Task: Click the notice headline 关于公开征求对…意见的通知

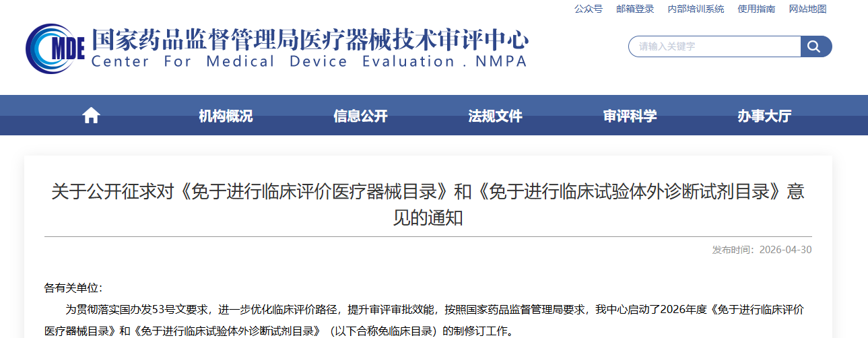Action: point(428,205)
